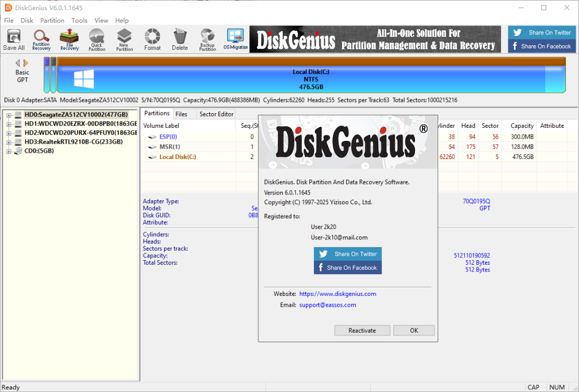Select HD3:RealtekRTL9210B-CG(233GB) in the tree
This screenshot has height=392, width=579.
coord(74,142)
